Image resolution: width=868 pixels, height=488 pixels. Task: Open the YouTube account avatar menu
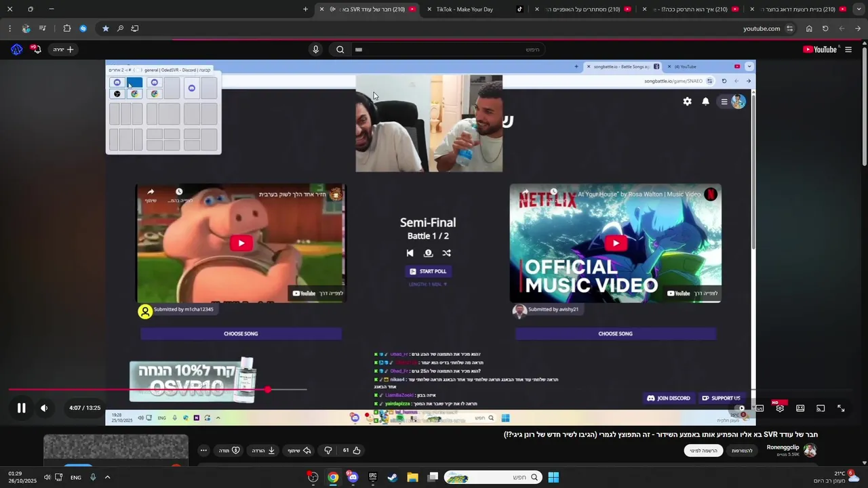[x=17, y=49]
